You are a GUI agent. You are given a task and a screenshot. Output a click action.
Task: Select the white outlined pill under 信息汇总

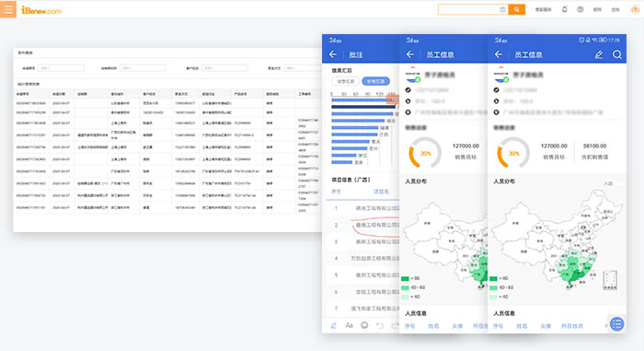[345, 81]
